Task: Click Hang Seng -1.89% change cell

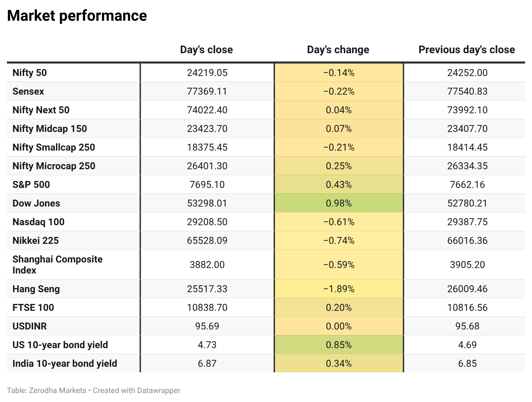Action: coord(339,289)
